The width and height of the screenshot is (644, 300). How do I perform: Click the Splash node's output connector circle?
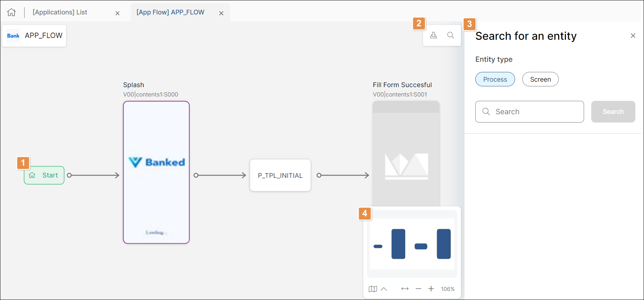(196, 175)
